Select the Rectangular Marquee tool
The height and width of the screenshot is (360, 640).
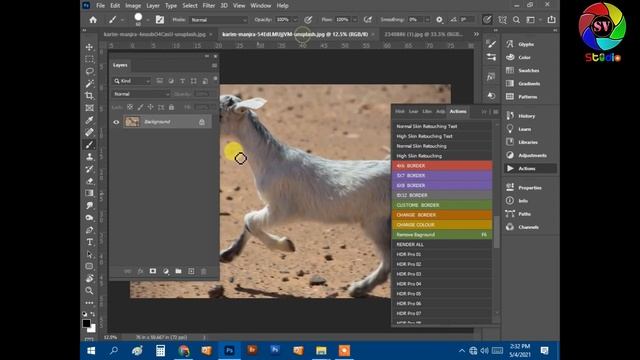point(89,59)
